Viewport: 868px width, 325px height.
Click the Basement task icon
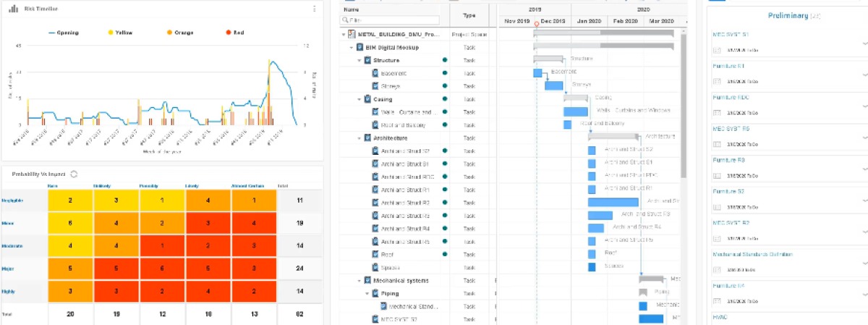coord(375,73)
